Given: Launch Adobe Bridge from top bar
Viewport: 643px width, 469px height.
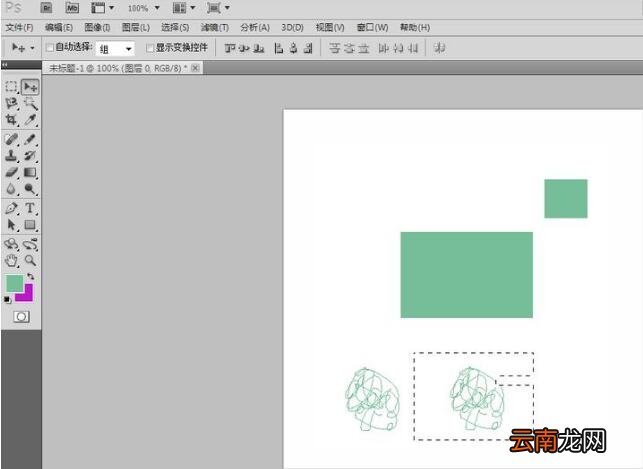Looking at the screenshot, I should 46,8.
